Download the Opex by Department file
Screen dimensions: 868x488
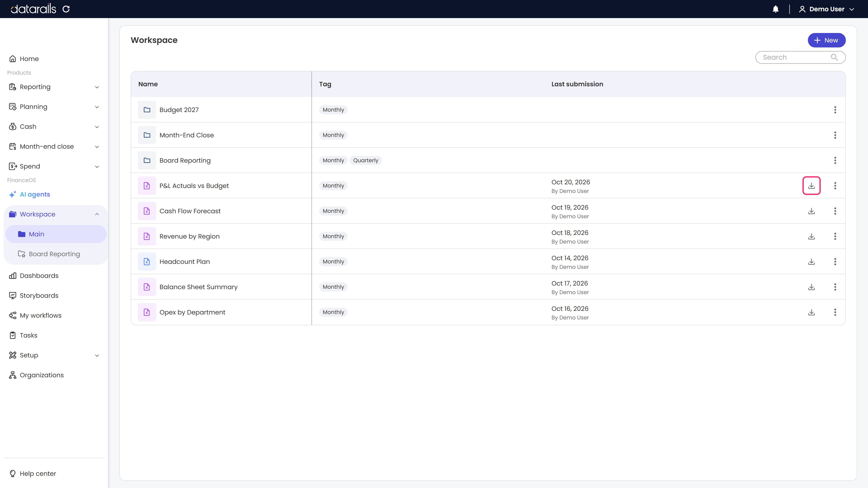pos(811,312)
